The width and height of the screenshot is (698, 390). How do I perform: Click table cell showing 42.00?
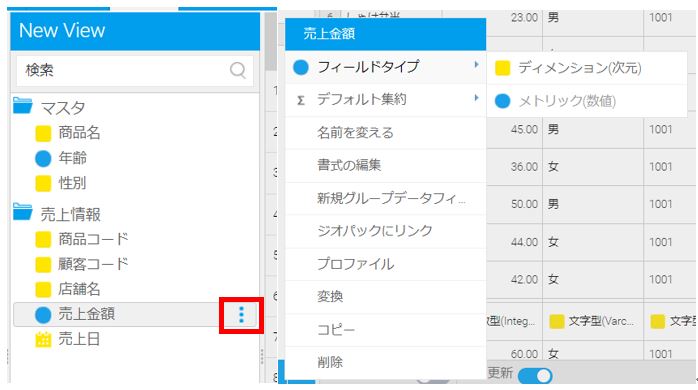pos(524,280)
